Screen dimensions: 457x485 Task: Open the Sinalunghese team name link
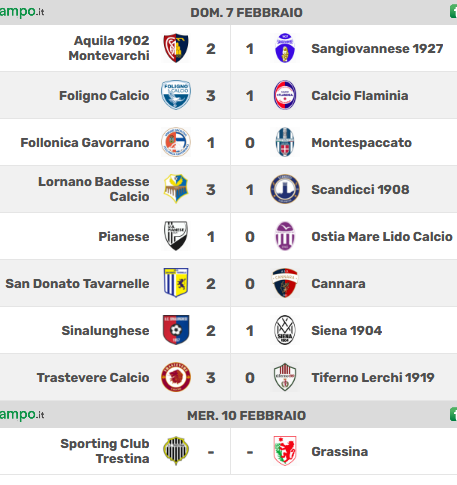[x=105, y=331]
